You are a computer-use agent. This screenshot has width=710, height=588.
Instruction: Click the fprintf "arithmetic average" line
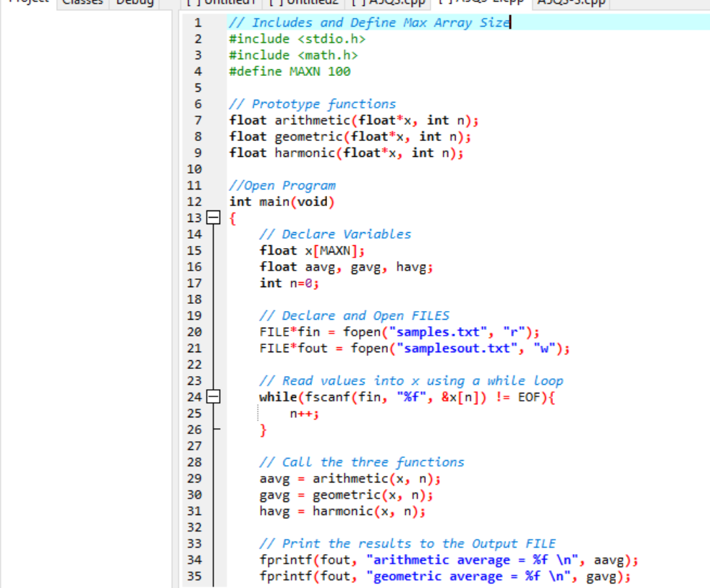[x=449, y=560]
